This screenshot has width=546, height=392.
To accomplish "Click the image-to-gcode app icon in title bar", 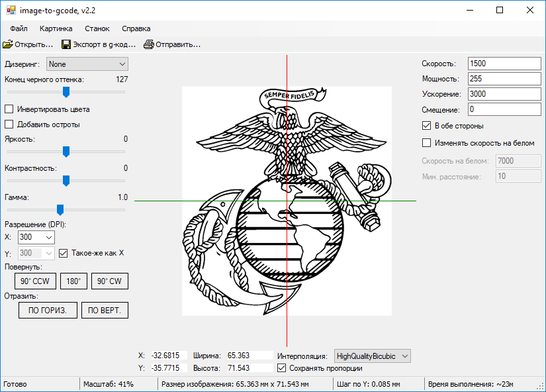I will (x=11, y=10).
